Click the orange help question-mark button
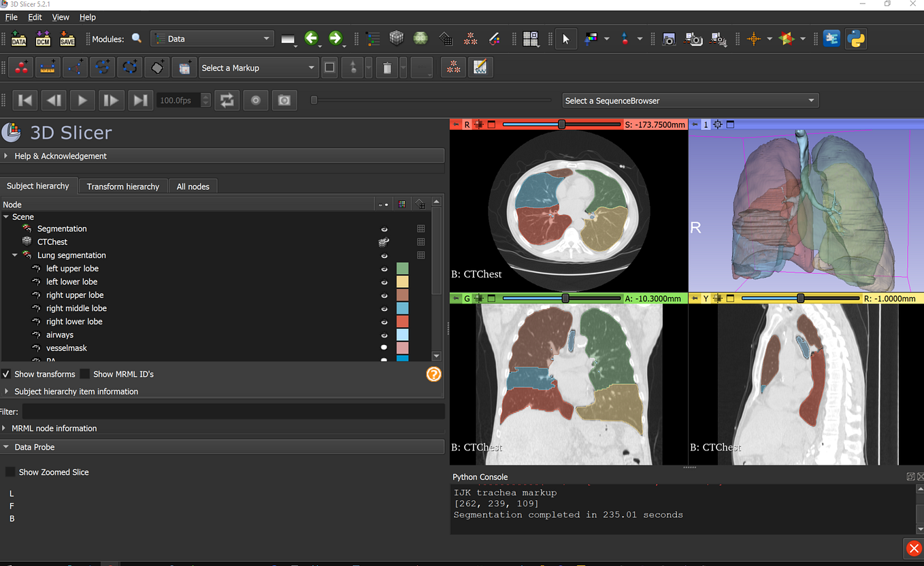 pos(433,373)
